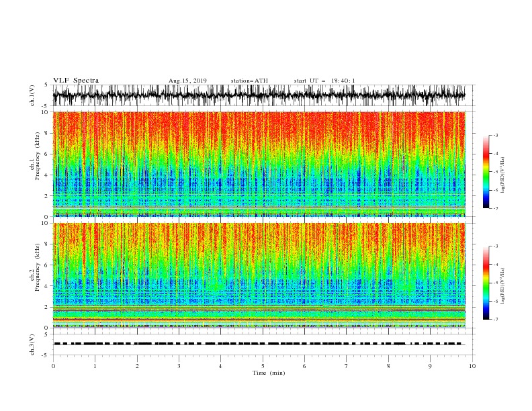The width and height of the screenshot is (532, 411).
Task: Click the time axis tick label "0"
Action: pos(53,366)
